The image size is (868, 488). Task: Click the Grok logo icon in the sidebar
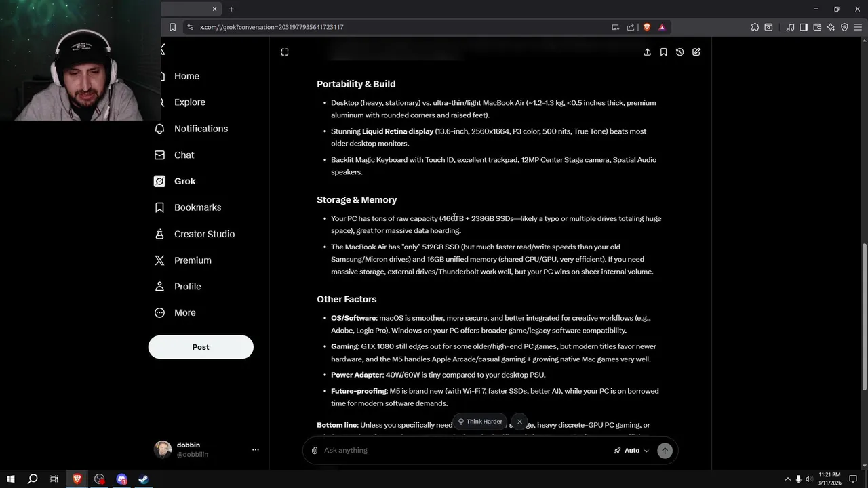tap(159, 181)
